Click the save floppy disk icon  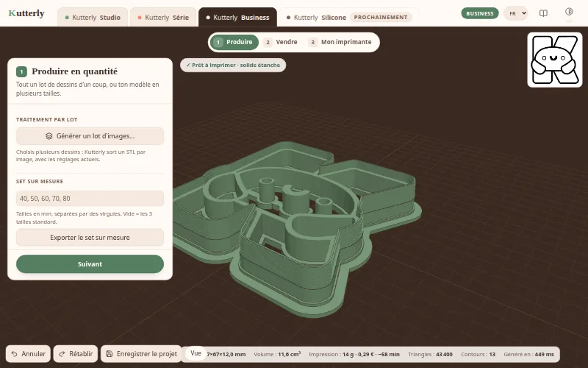pos(109,354)
